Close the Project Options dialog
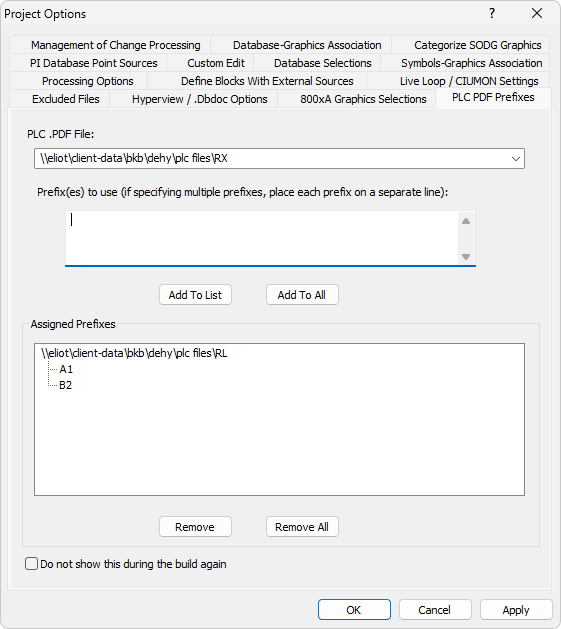 pos(537,13)
